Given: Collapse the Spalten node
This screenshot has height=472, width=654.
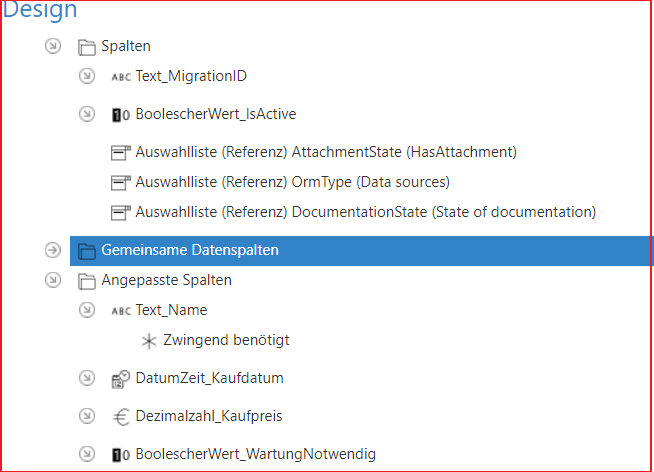Looking at the screenshot, I should pyautogui.click(x=53, y=46).
